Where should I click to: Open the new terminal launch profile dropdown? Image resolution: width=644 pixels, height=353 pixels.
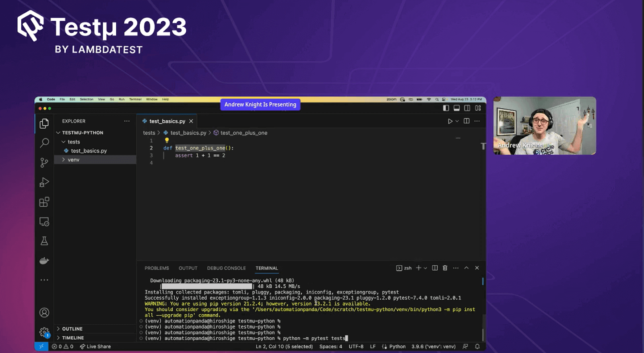coord(425,268)
